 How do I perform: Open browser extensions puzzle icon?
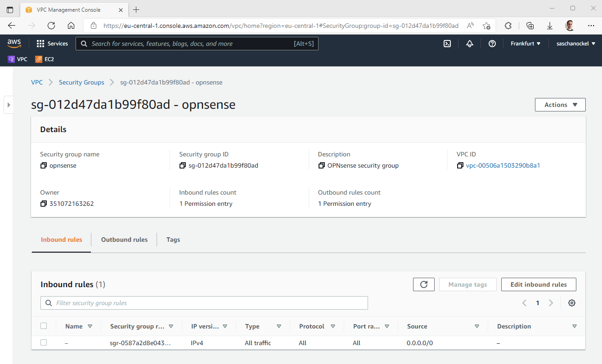(x=508, y=26)
